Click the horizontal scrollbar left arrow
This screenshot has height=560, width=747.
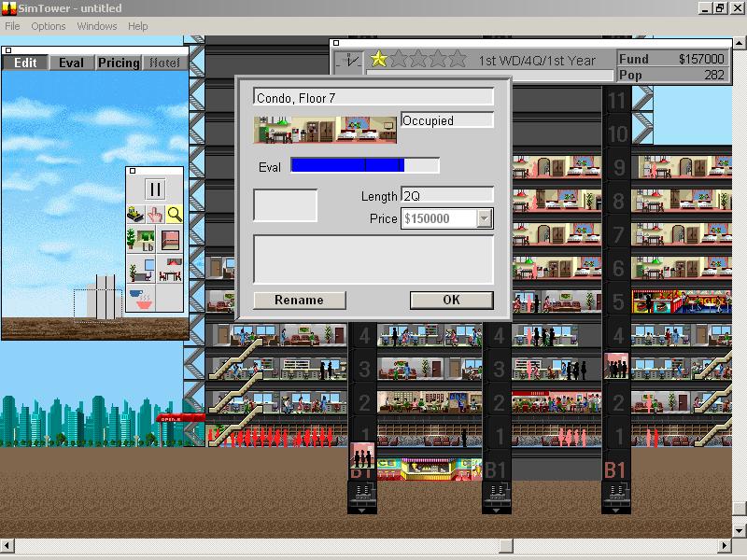coord(8,545)
